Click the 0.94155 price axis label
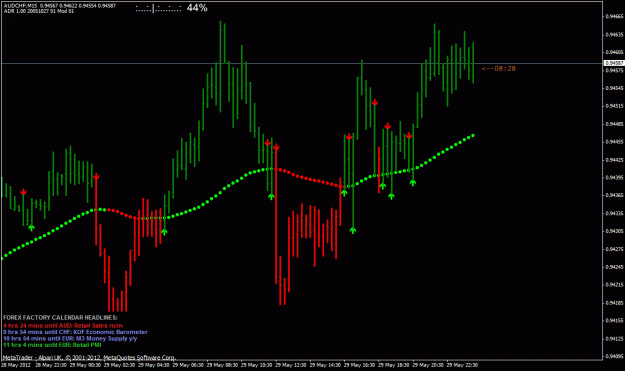625x371 pixels. tap(614, 320)
